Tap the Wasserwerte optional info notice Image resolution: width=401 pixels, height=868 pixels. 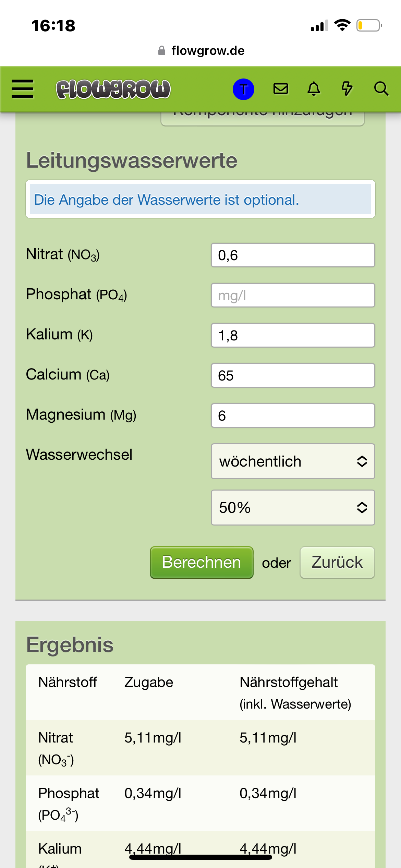[200, 199]
